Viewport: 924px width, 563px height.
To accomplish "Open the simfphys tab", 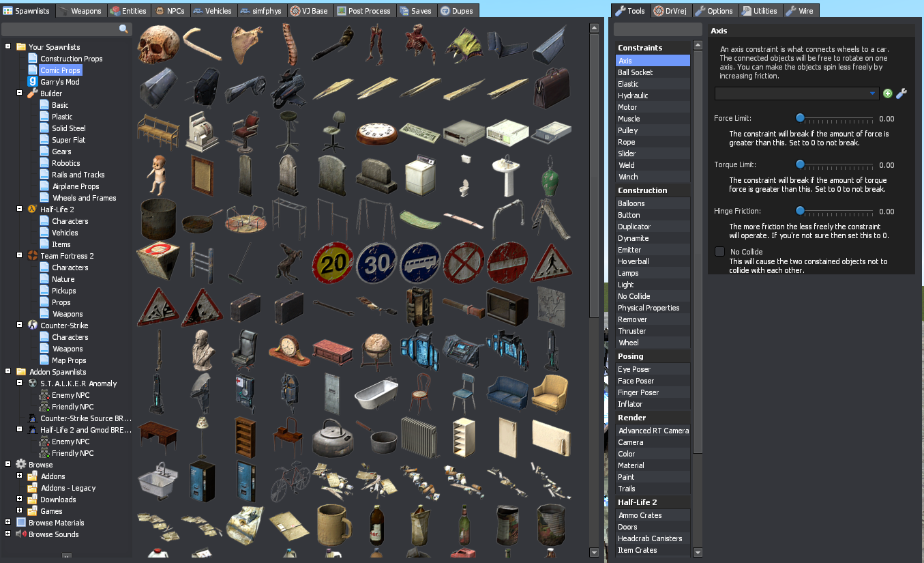I will click(262, 10).
